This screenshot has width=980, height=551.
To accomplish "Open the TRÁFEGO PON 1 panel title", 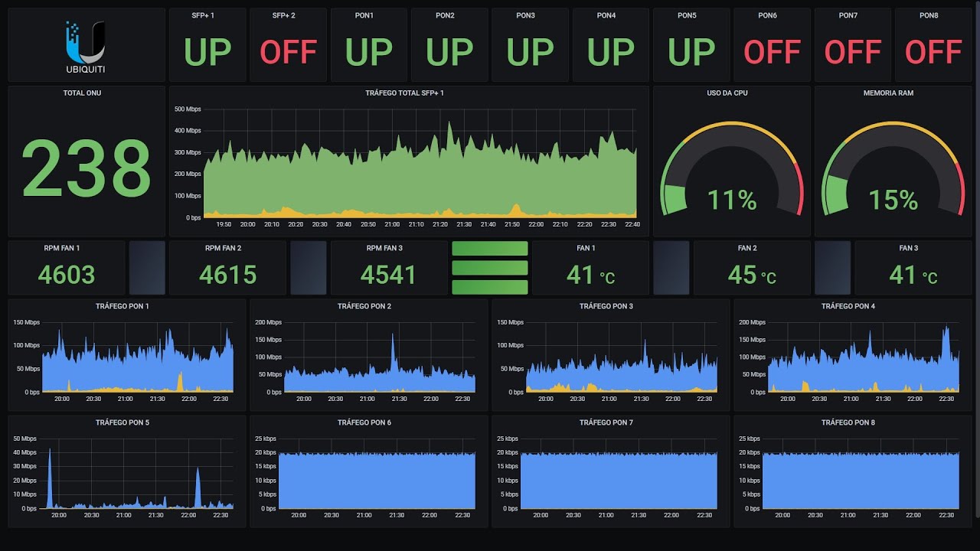I will point(122,307).
